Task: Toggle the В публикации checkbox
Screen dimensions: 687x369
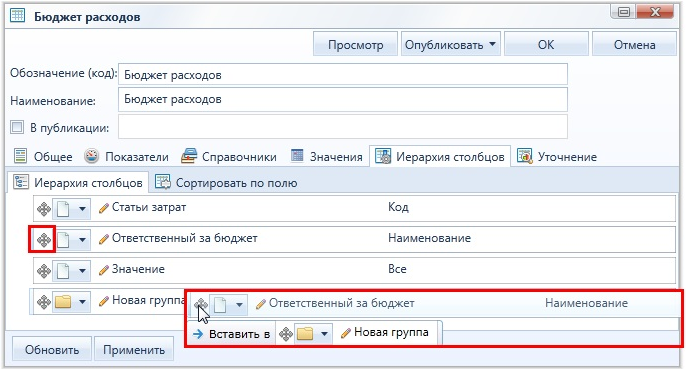Action: coord(17,128)
